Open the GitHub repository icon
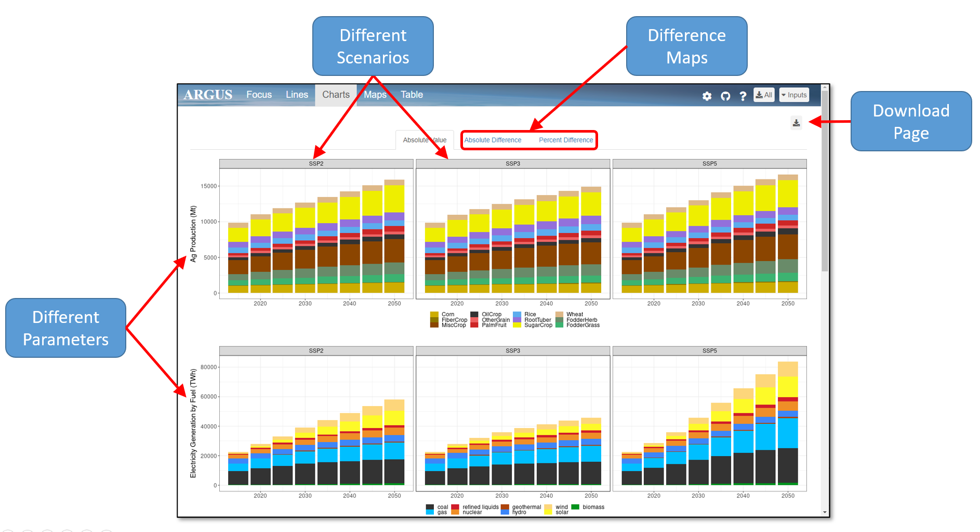 [725, 96]
